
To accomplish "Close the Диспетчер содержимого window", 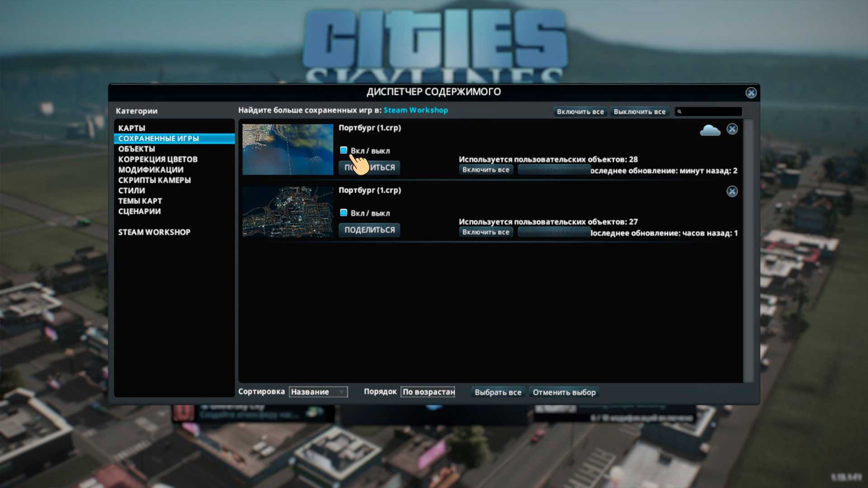I will click(751, 93).
